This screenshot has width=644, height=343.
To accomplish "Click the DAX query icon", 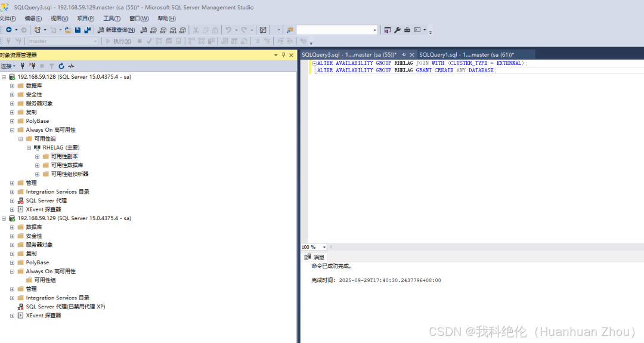I will pos(183,30).
